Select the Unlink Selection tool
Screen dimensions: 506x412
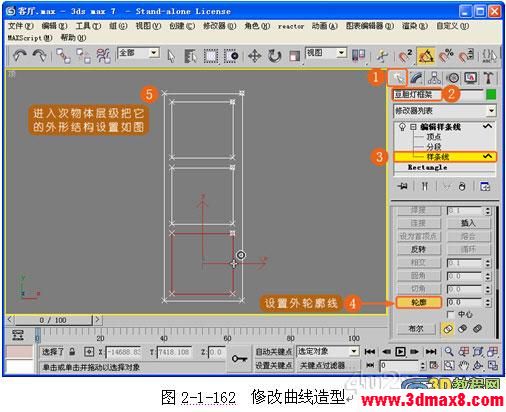[83, 56]
